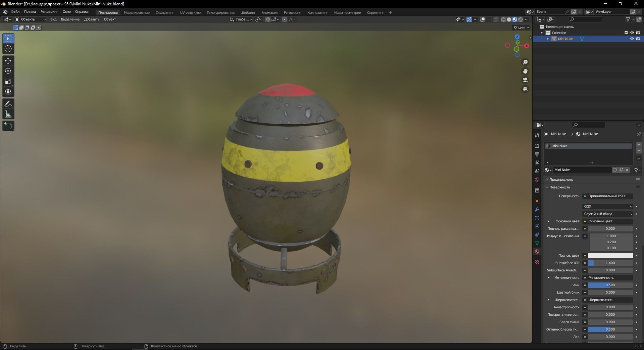Expand the Основной цвет node input

point(549,221)
